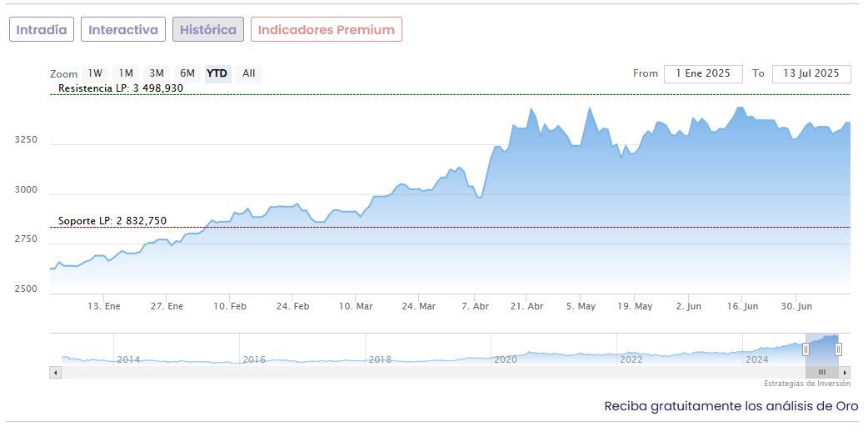Screen dimensions: 868x432
Task: Choose the 3M zoom range
Action: (157, 73)
